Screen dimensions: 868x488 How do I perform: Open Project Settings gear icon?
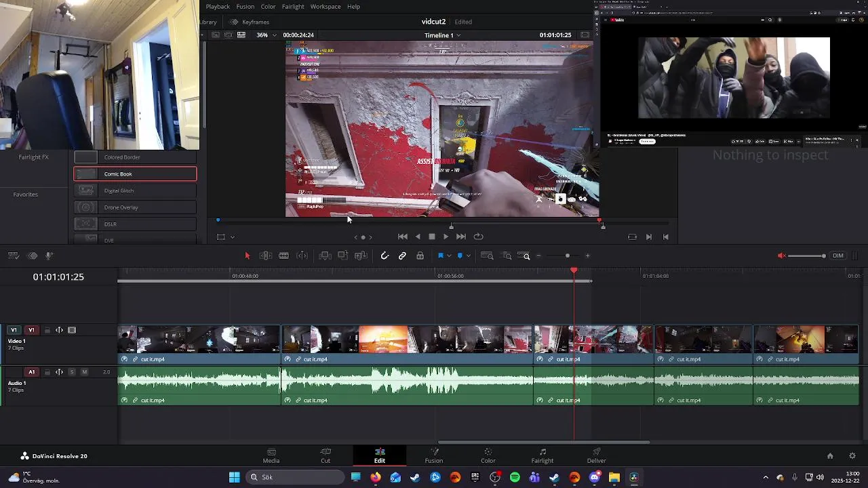pos(852,456)
